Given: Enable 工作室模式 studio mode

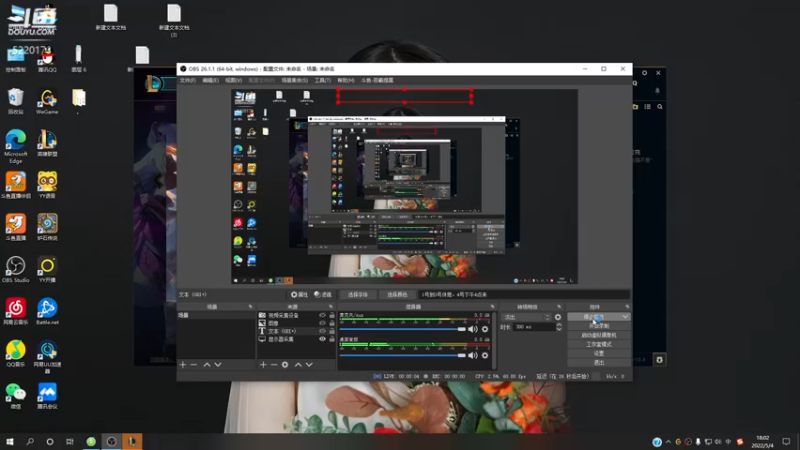Looking at the screenshot, I should 598,344.
